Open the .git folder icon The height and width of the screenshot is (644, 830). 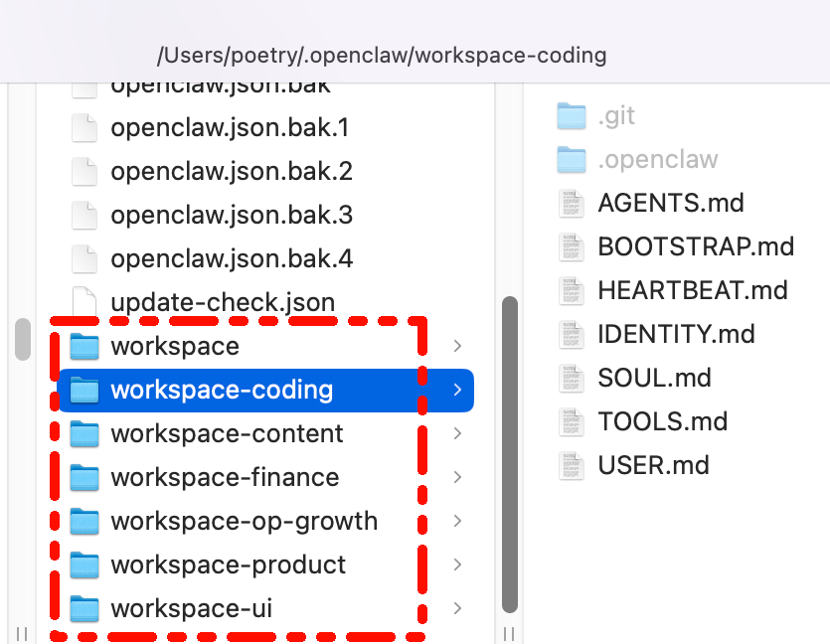click(x=572, y=116)
